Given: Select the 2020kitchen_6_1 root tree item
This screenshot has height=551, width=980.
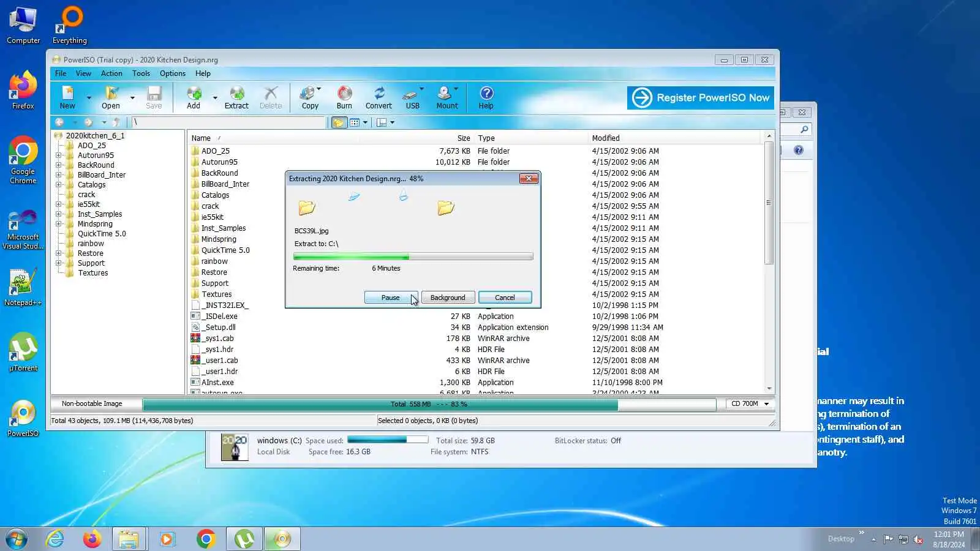Looking at the screenshot, I should (95, 136).
